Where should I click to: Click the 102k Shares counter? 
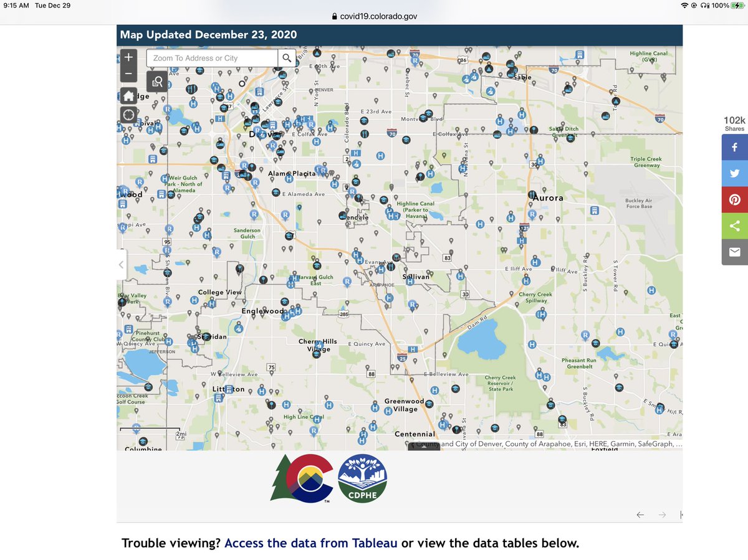click(734, 123)
